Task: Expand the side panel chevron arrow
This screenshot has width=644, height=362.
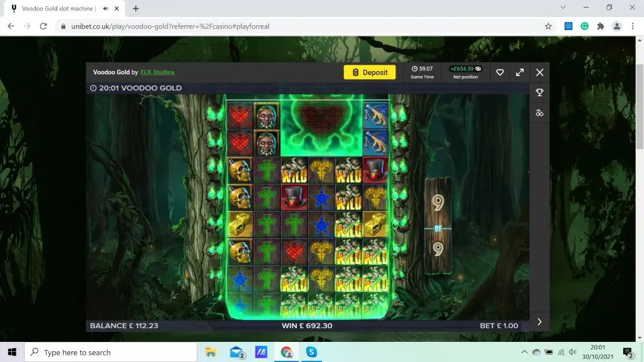Action: point(540,322)
